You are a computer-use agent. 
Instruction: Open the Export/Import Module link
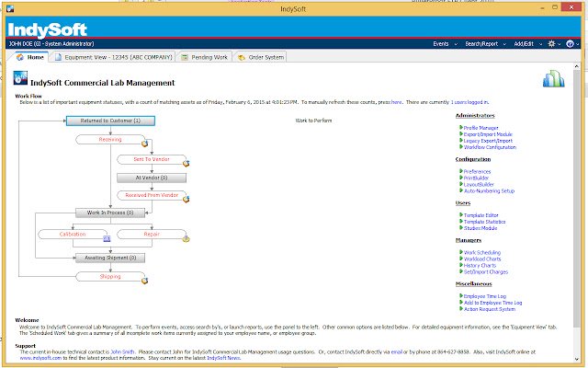(488, 134)
